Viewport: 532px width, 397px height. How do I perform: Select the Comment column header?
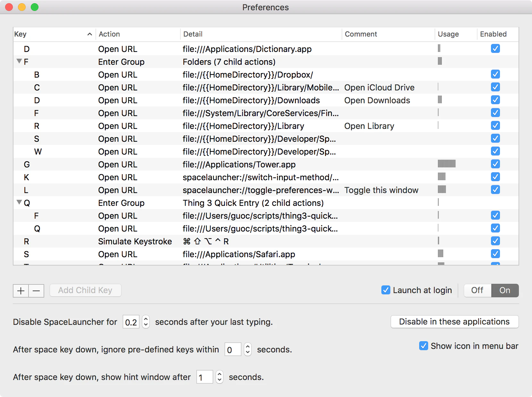pyautogui.click(x=361, y=34)
